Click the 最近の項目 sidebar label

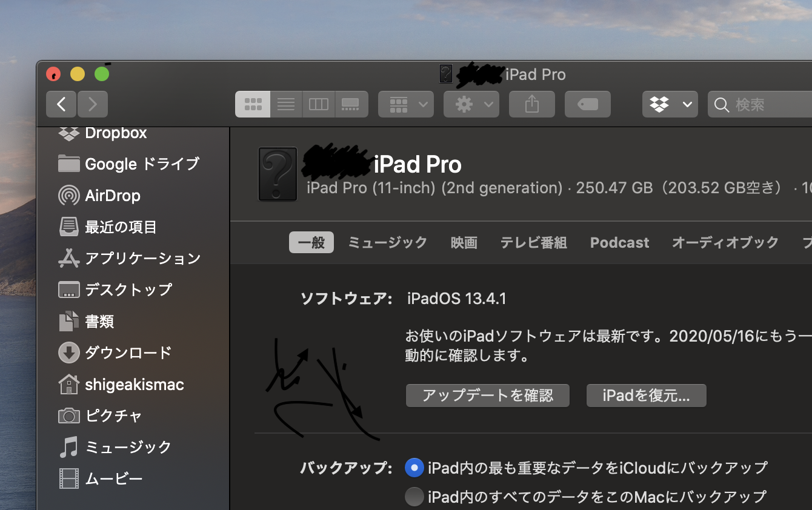coord(121,227)
